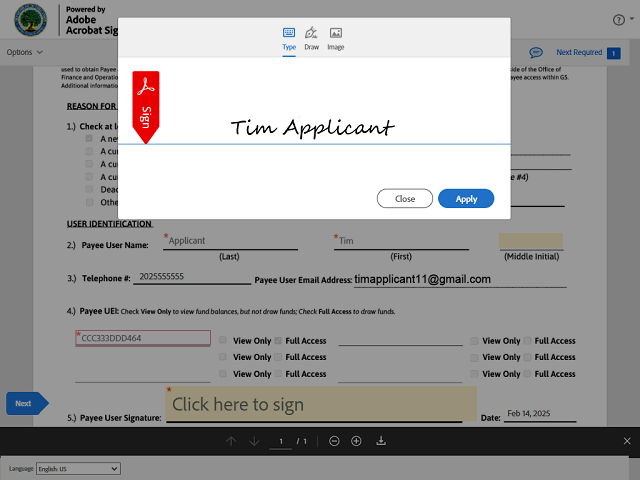
Task: Switch to the Draw signature tab
Action: coord(311,39)
